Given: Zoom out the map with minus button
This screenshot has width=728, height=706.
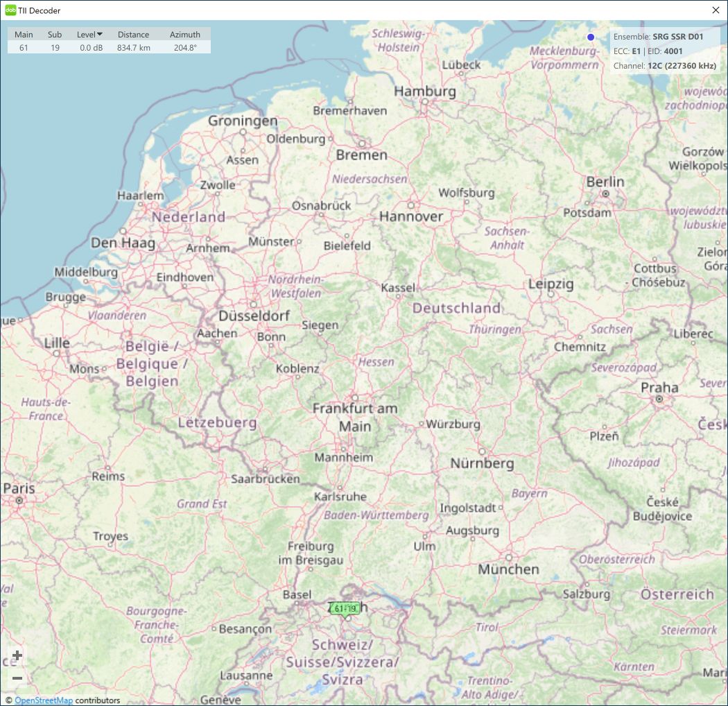Looking at the screenshot, I should coord(17,678).
